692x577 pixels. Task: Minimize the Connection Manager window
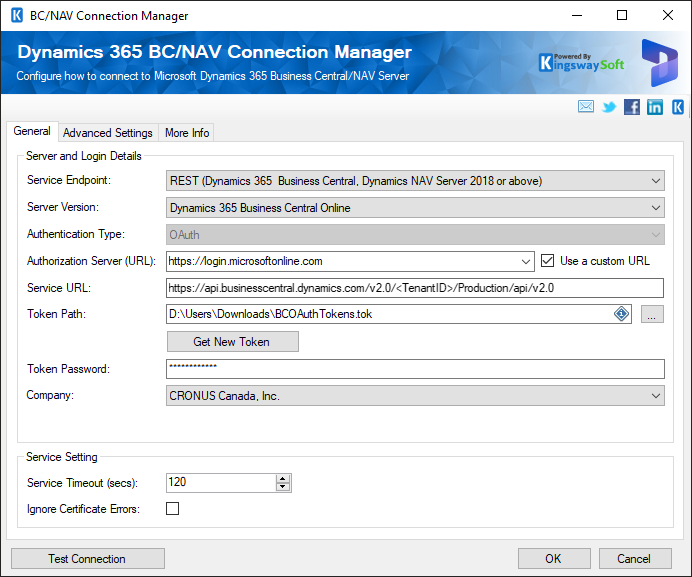pyautogui.click(x=577, y=15)
